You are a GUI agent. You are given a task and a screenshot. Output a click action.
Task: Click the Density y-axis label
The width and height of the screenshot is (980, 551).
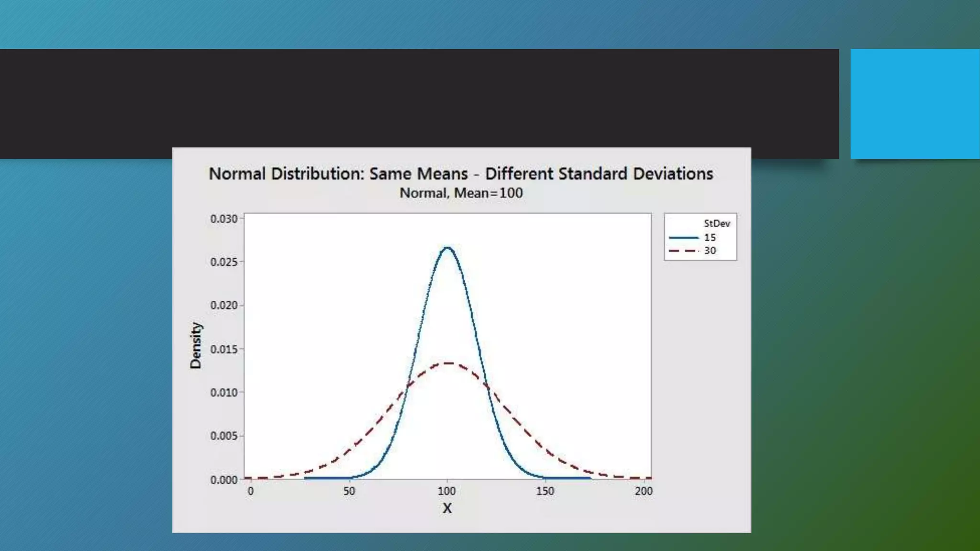(196, 345)
